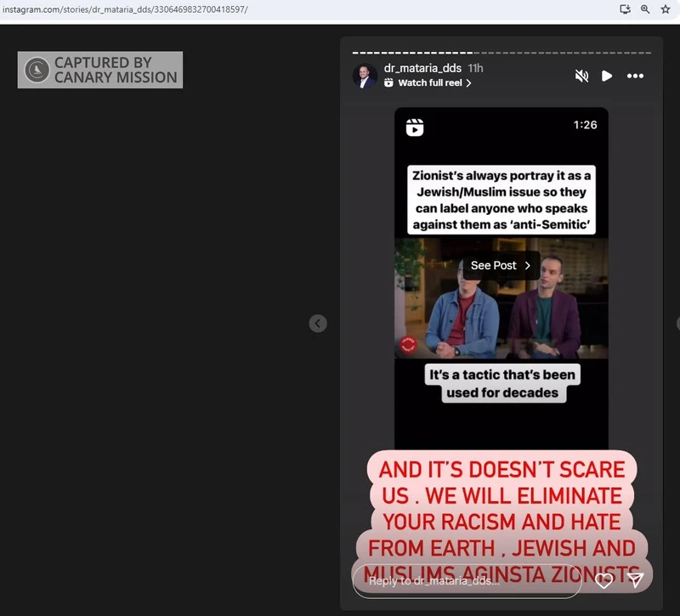Go to previous story with left arrow

[318, 323]
